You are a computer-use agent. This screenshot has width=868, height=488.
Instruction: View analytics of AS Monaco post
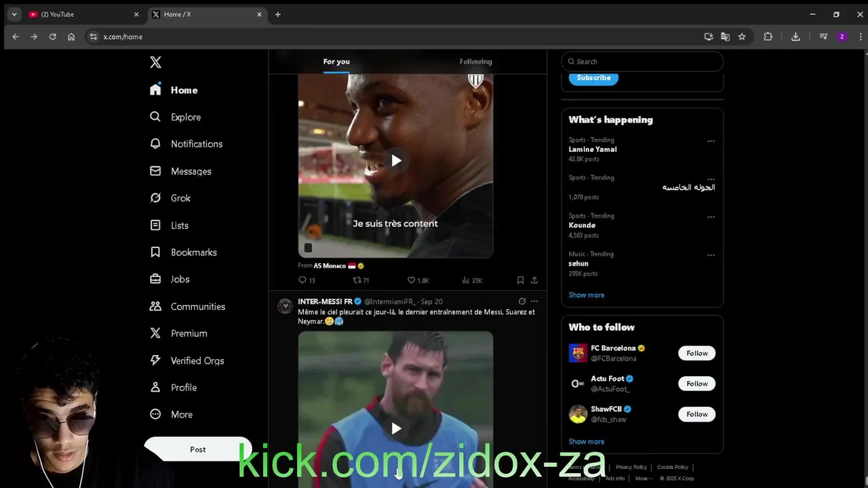click(472, 280)
